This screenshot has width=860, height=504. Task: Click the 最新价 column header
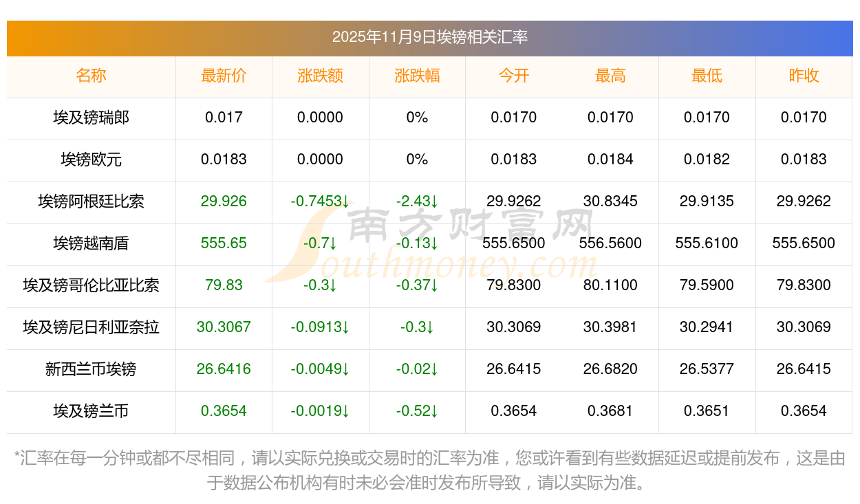[224, 76]
